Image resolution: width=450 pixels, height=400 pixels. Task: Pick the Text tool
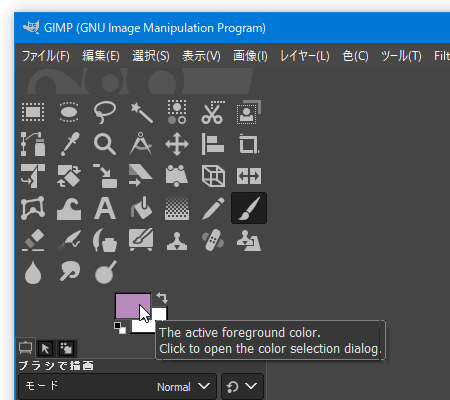click(105, 208)
